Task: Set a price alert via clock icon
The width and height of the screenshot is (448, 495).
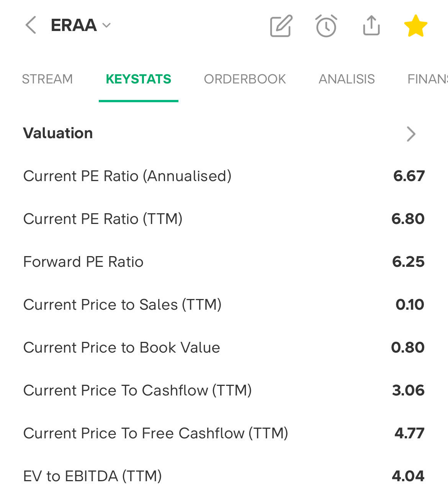Action: (x=326, y=26)
